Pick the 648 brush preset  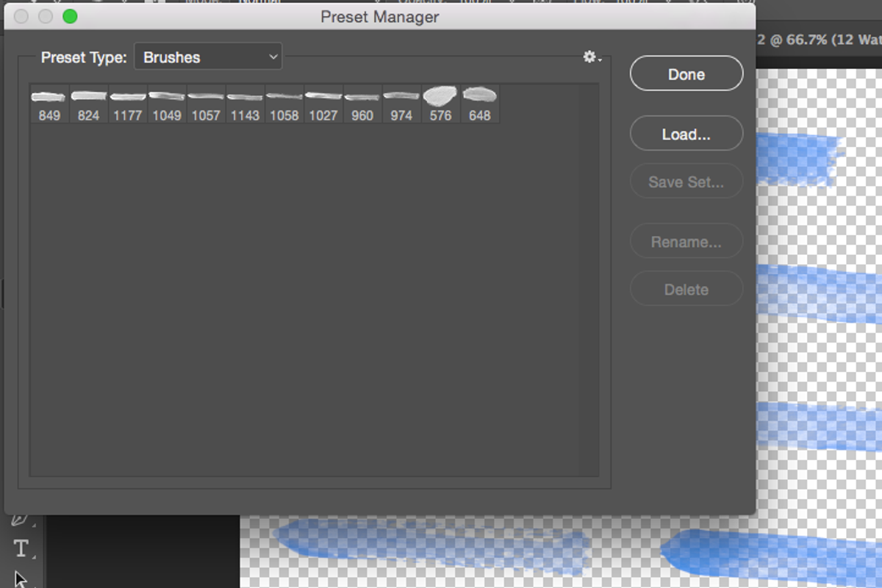point(479,104)
